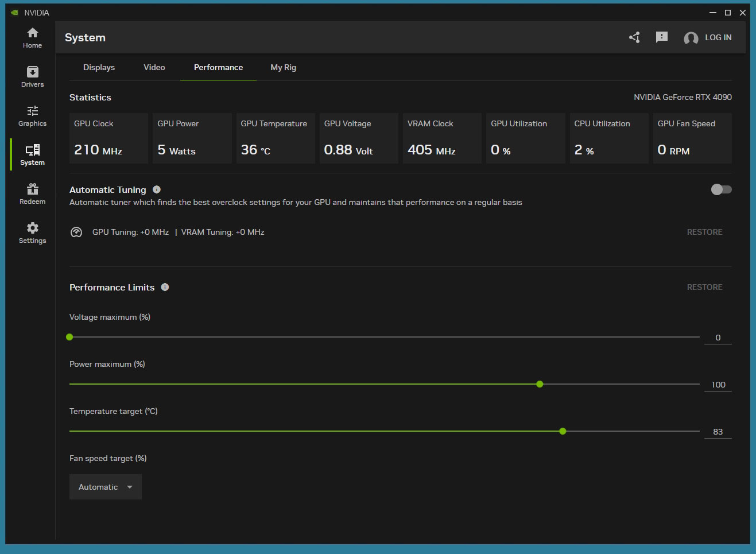The height and width of the screenshot is (554, 756).
Task: Click RESTORE for Automatic Tuning
Action: (x=704, y=232)
